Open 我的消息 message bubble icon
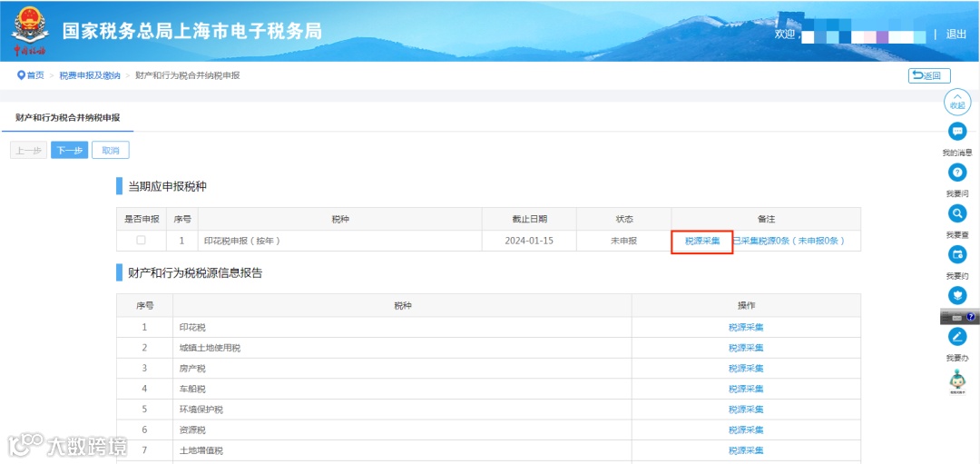Image resolution: width=980 pixels, height=464 pixels. pyautogui.click(x=957, y=132)
